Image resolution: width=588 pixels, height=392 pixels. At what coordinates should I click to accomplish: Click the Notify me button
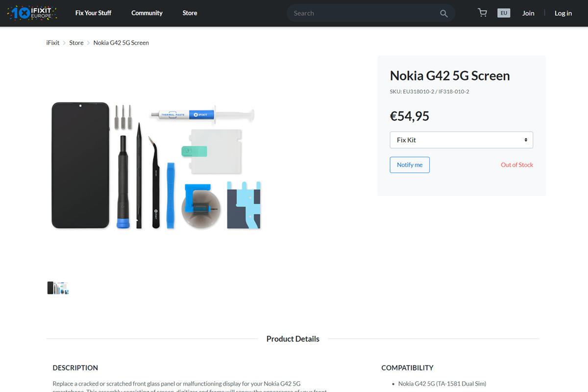pos(410,165)
